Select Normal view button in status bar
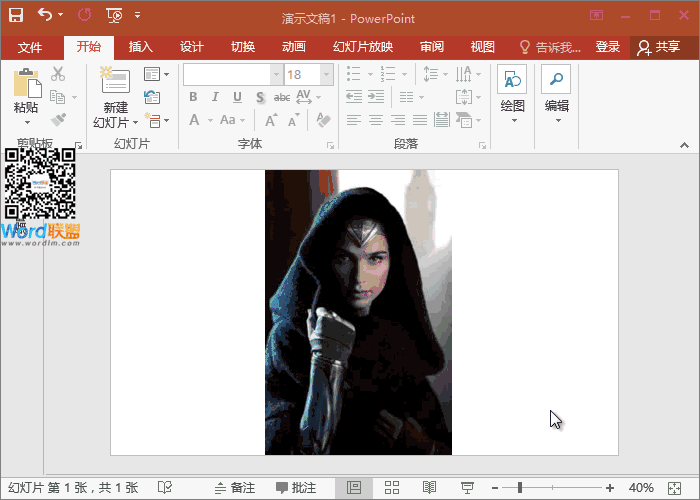Image resolution: width=700 pixels, height=500 pixels. (x=353, y=487)
